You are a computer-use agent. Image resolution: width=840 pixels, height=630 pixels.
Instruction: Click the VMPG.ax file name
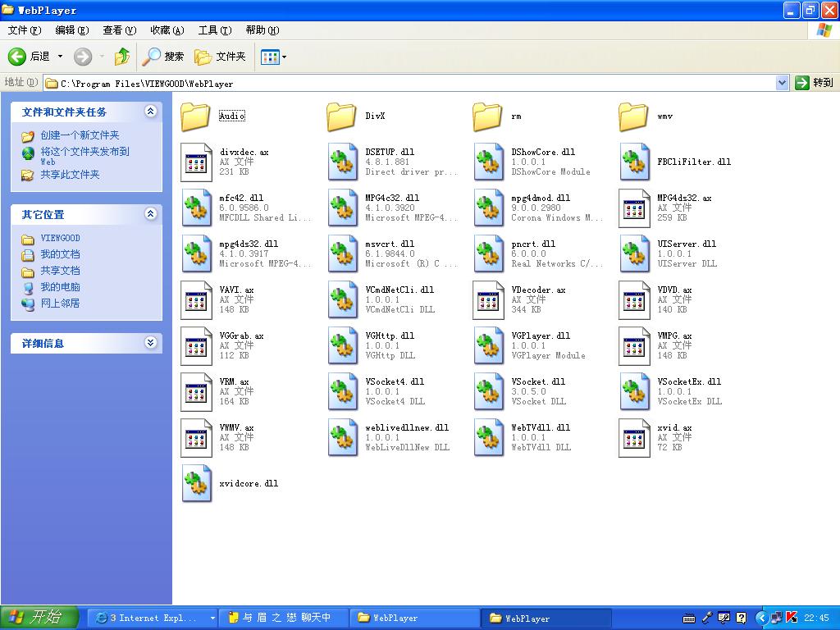(x=675, y=336)
